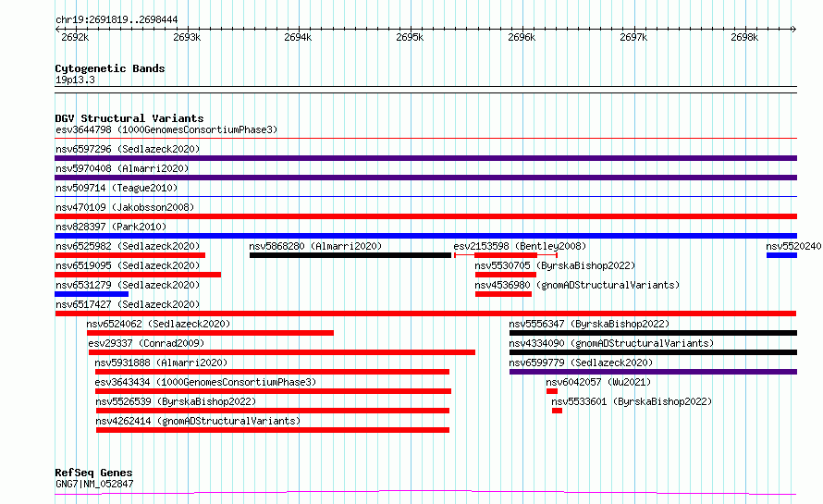This screenshot has width=823, height=504.
Task: Click the nsv6524062 Sedlazeck2020 label
Action: click(x=158, y=324)
